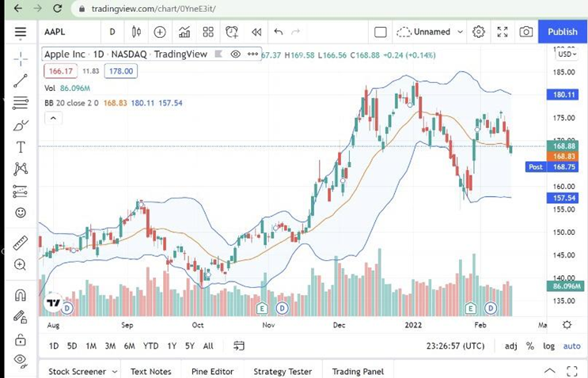Enter fullscreen mode
This screenshot has height=378, width=588.
[x=503, y=32]
